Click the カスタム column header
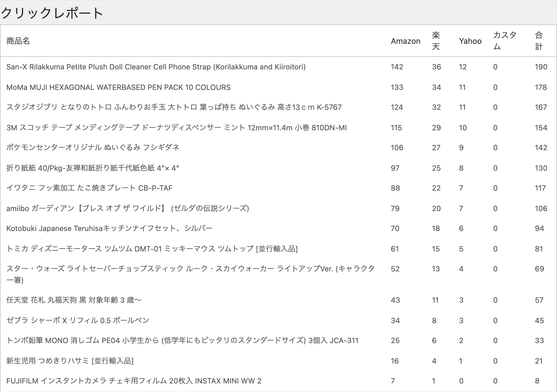 [505, 41]
